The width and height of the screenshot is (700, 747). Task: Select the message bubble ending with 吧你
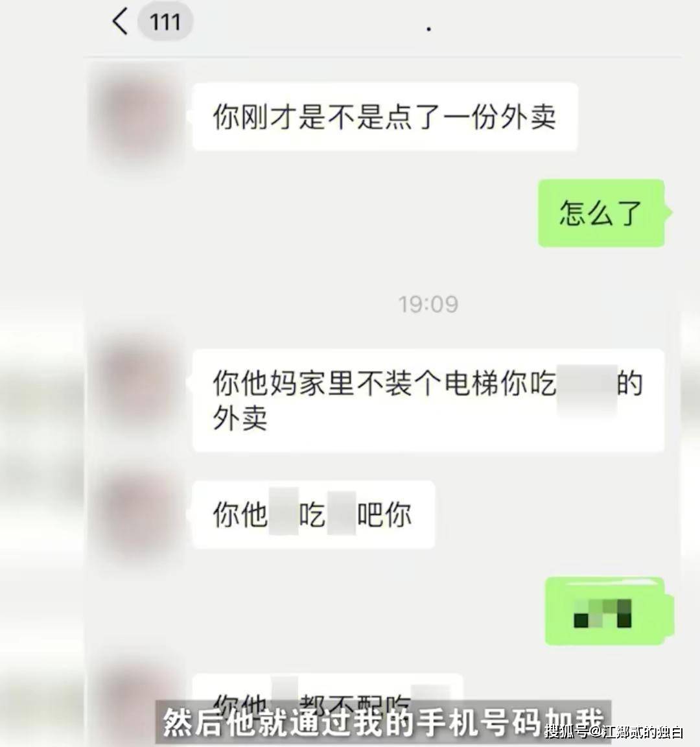click(x=313, y=514)
